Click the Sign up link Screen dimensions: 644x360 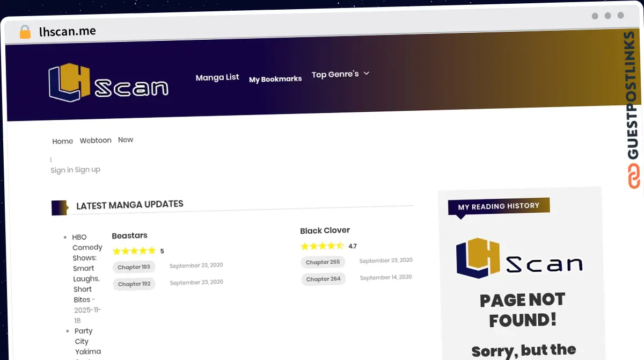point(87,169)
